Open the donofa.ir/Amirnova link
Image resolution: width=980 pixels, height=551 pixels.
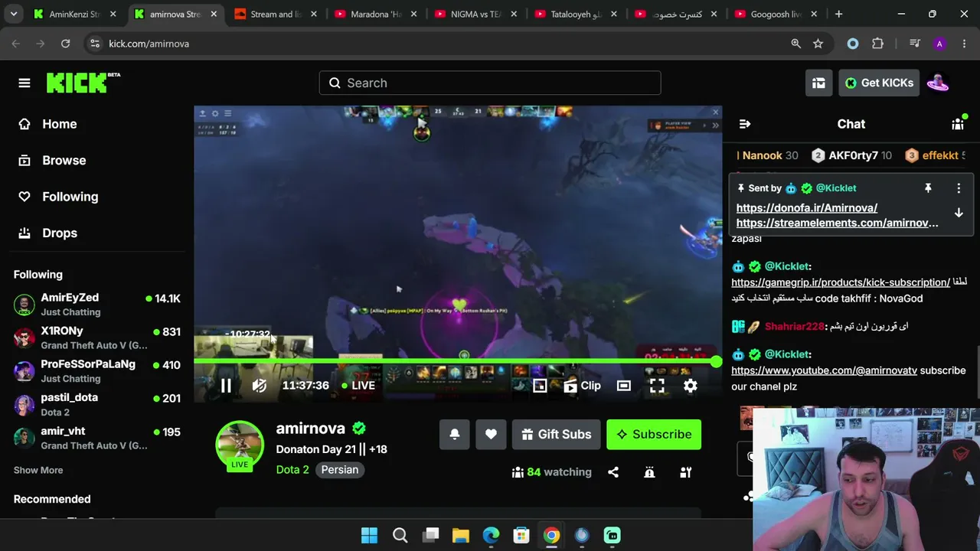tap(807, 208)
